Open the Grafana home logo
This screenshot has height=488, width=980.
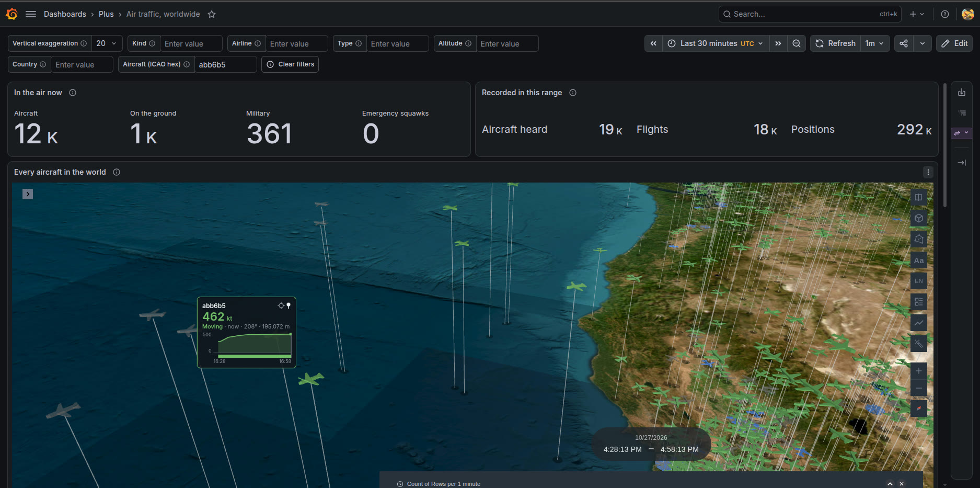click(11, 14)
